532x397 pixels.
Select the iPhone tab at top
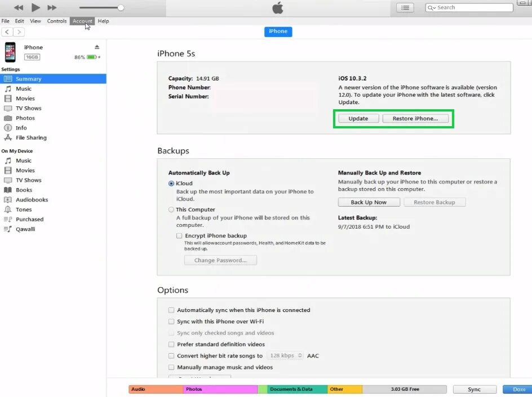click(x=278, y=32)
